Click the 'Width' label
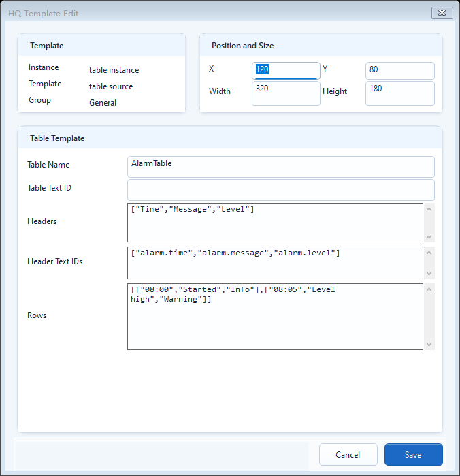 click(x=219, y=91)
